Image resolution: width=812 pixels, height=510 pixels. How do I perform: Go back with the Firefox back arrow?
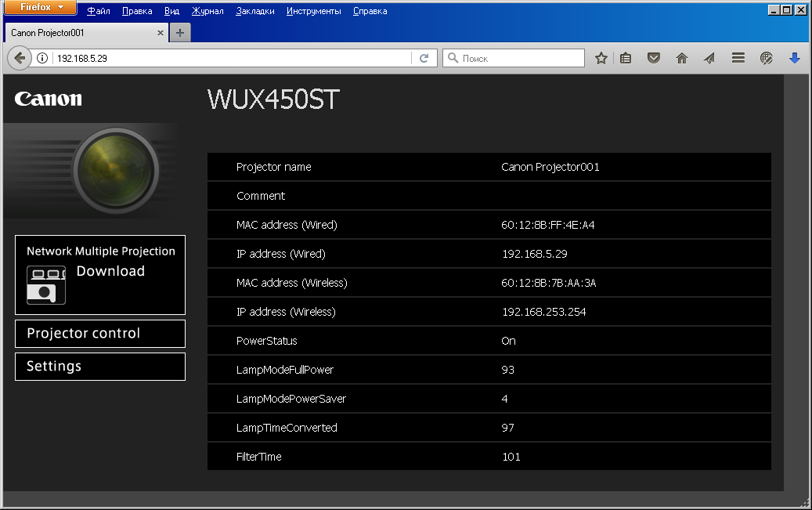(19, 58)
